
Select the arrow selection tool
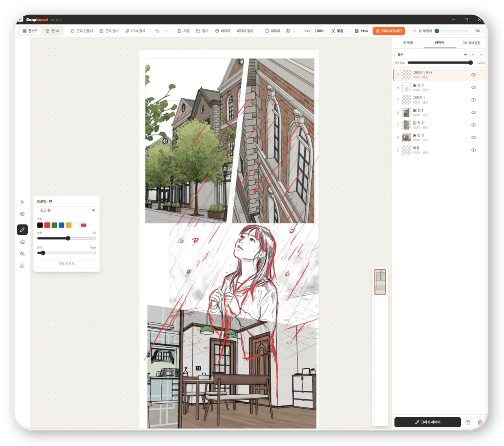coord(22,202)
